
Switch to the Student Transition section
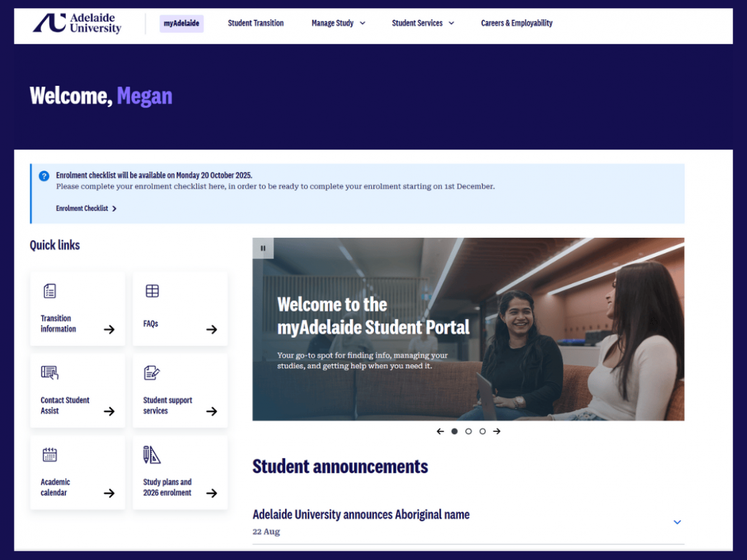256,23
